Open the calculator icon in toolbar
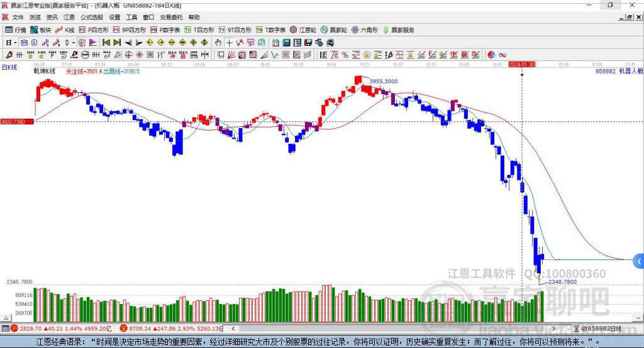 tap(287, 43)
